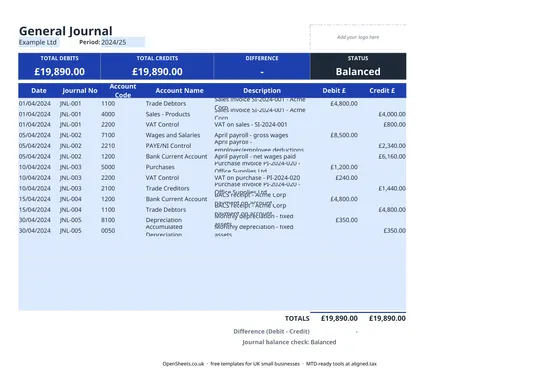
Task: Click the Wages and Salaries account name
Action: tap(173, 135)
